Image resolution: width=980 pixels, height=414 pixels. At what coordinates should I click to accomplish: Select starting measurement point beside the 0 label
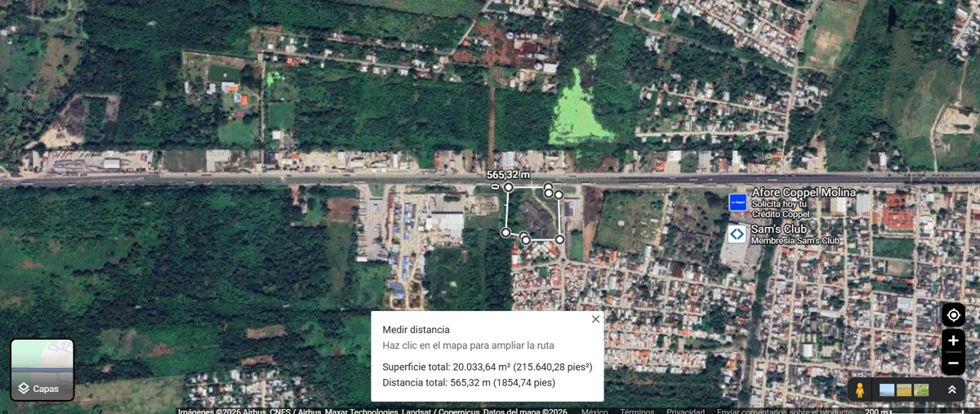508,188
